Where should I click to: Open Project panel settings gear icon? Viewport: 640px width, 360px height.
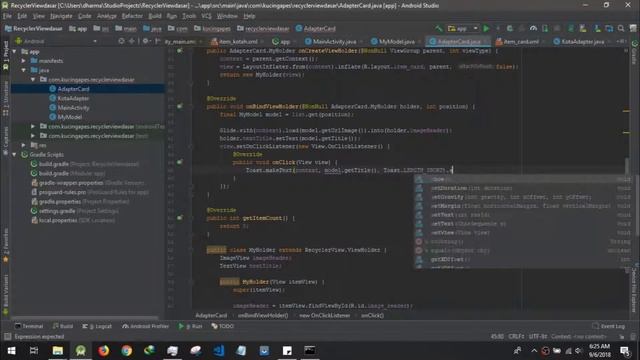(145, 41)
